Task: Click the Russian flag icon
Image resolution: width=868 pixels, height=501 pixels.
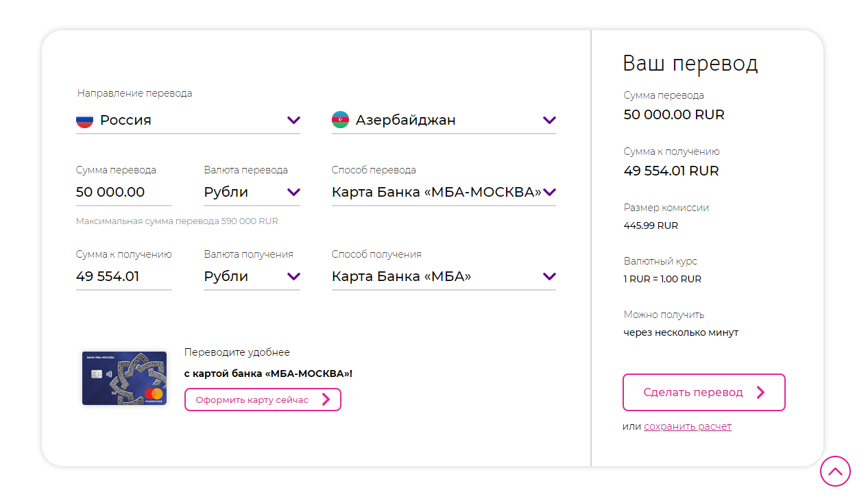Action: click(84, 120)
